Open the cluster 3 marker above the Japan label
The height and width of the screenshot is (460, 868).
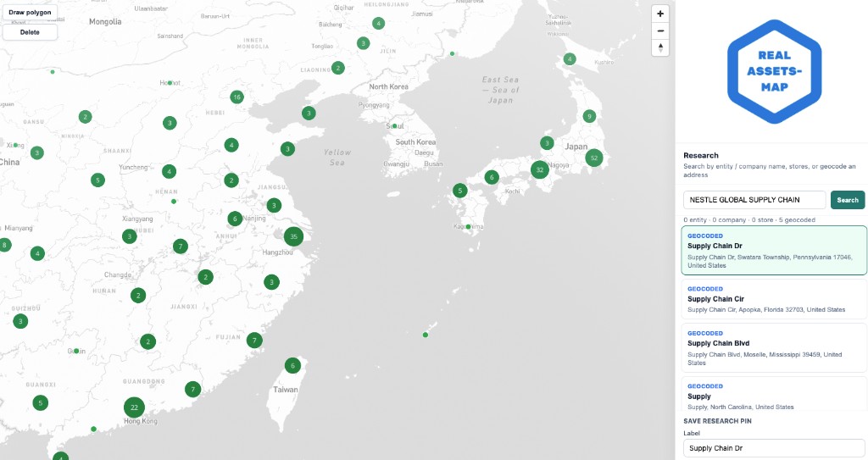pyautogui.click(x=547, y=143)
